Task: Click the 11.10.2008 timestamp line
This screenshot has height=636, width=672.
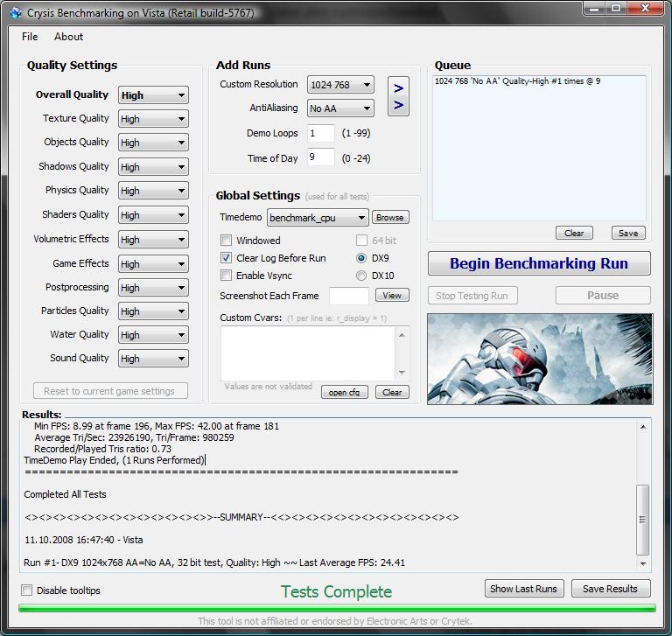Action: 84,540
